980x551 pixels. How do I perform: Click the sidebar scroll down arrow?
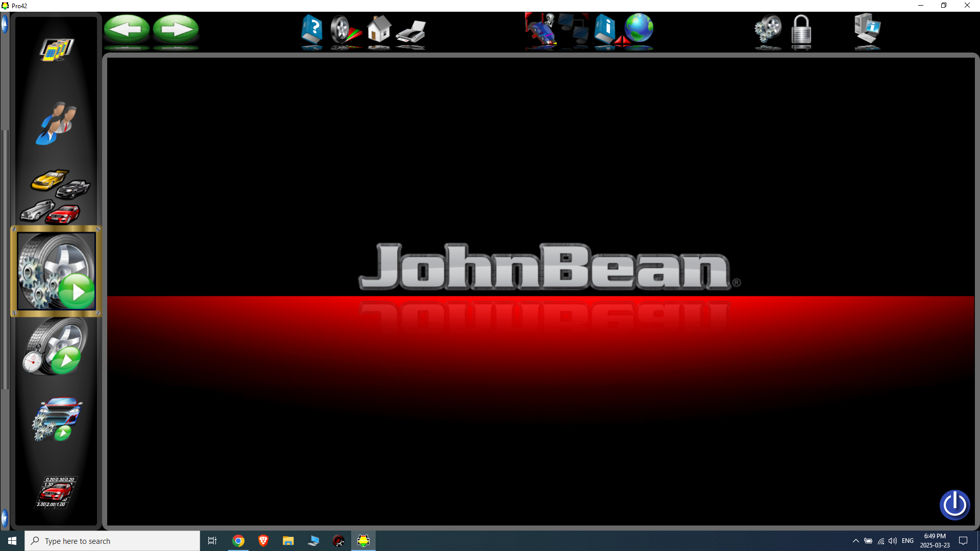click(x=5, y=518)
